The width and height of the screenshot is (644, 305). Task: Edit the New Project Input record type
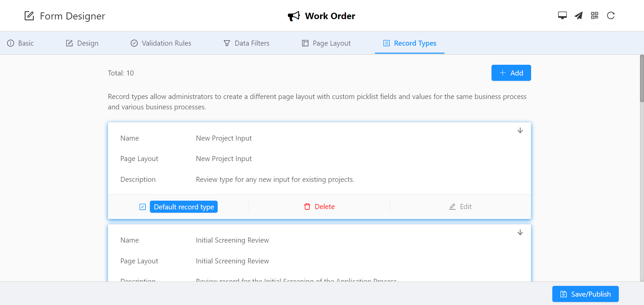[461, 207]
